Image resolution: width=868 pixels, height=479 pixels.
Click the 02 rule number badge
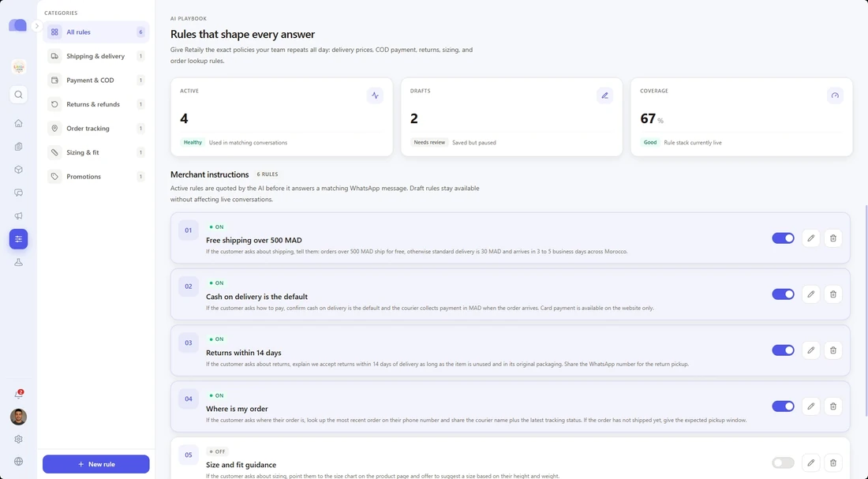[x=189, y=286]
